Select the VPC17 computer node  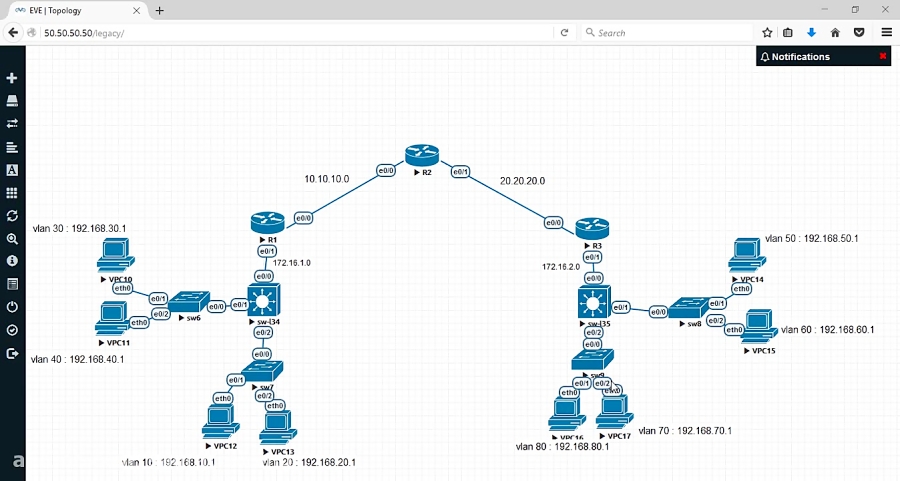click(615, 412)
